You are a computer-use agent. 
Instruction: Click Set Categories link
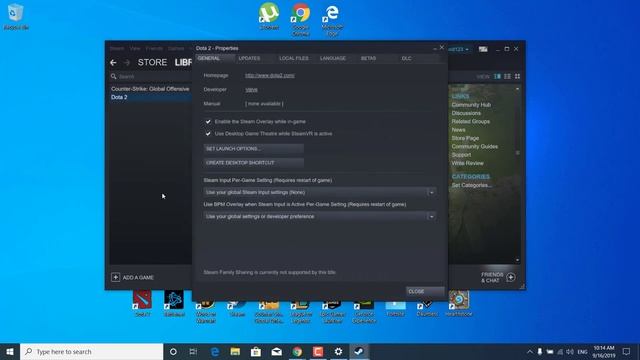point(472,185)
